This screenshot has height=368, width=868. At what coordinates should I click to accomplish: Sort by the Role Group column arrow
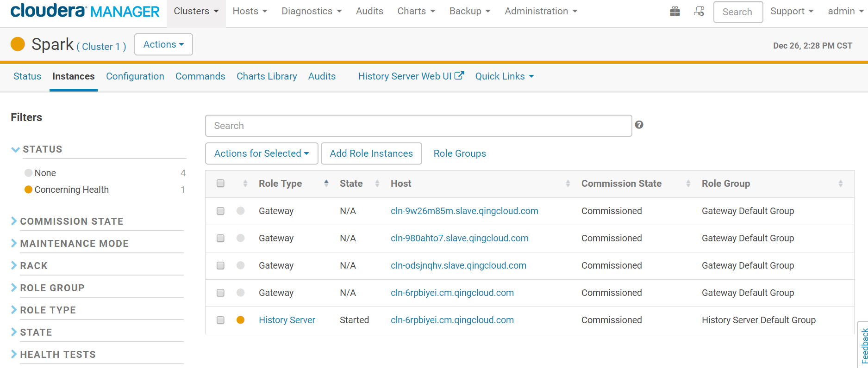coord(841,184)
